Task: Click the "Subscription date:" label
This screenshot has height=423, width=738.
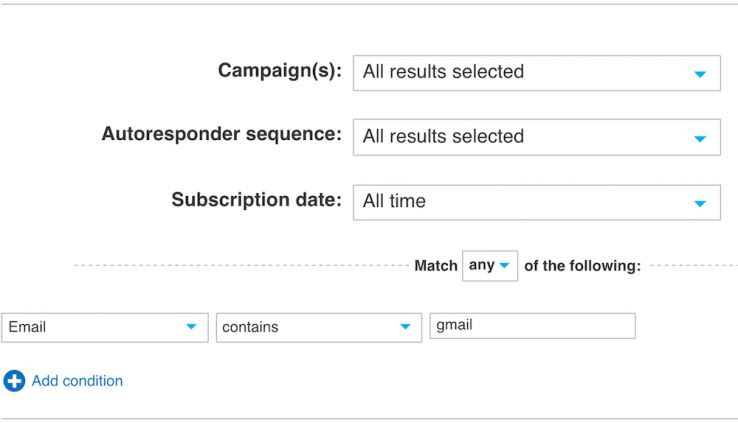Action: [257, 199]
